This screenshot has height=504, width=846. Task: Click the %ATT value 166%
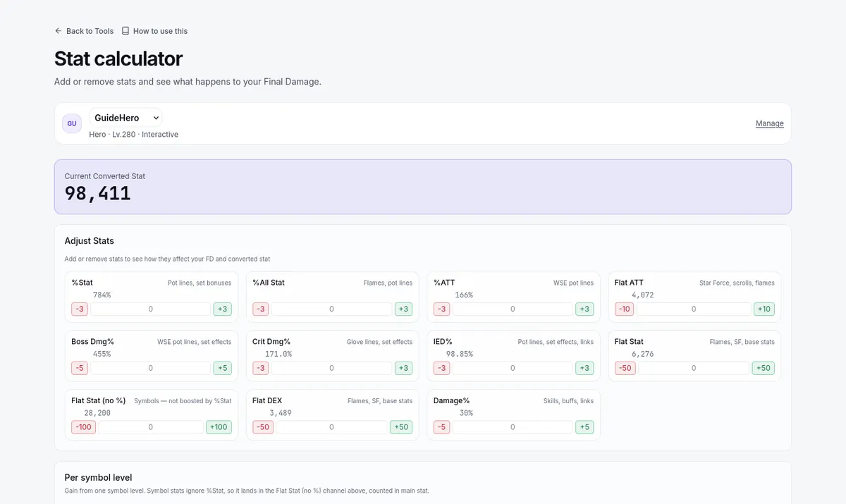(464, 295)
